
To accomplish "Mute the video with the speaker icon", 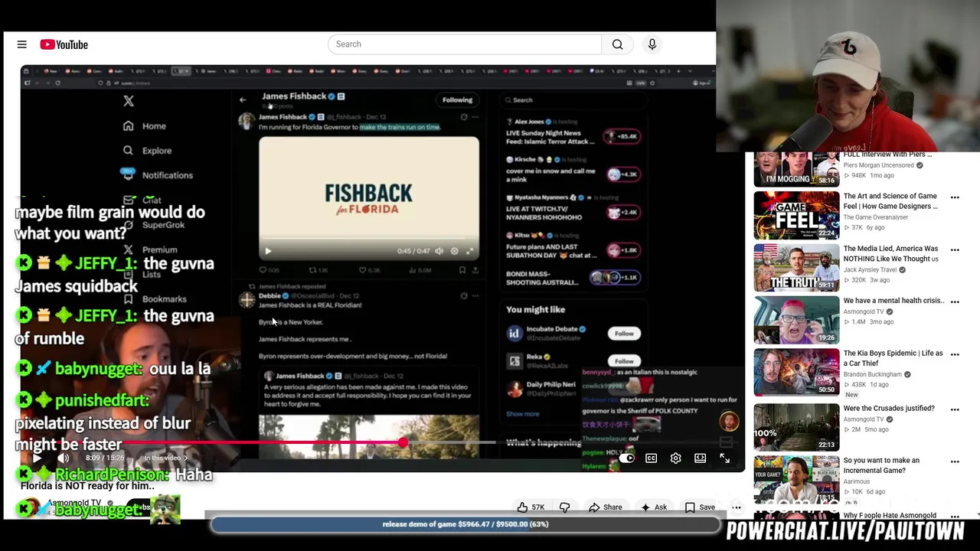I will (x=64, y=458).
